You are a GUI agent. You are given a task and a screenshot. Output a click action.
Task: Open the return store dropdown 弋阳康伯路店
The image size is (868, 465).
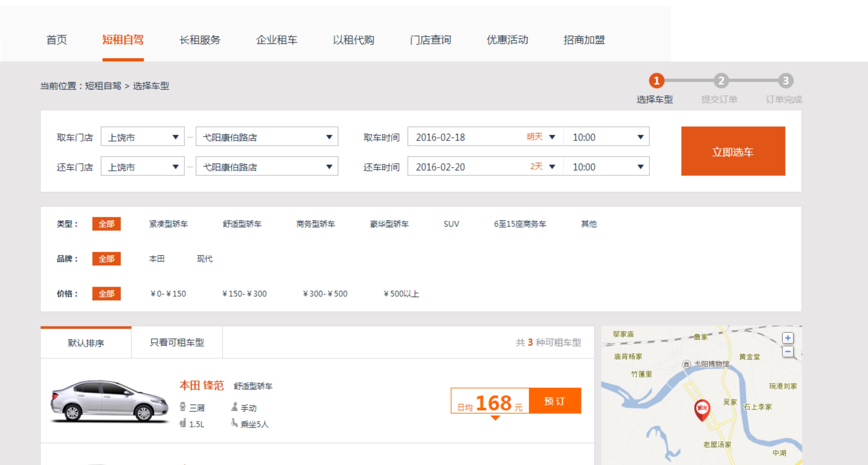(x=267, y=167)
